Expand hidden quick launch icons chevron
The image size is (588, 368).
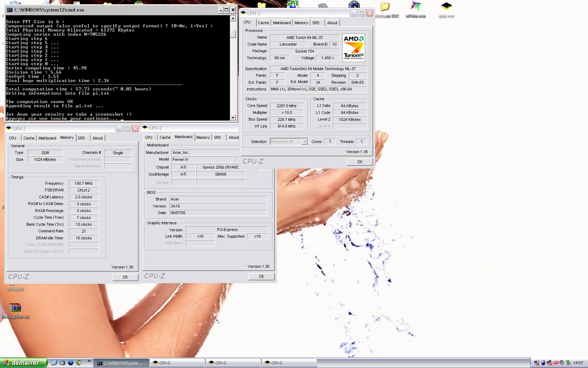(89, 361)
